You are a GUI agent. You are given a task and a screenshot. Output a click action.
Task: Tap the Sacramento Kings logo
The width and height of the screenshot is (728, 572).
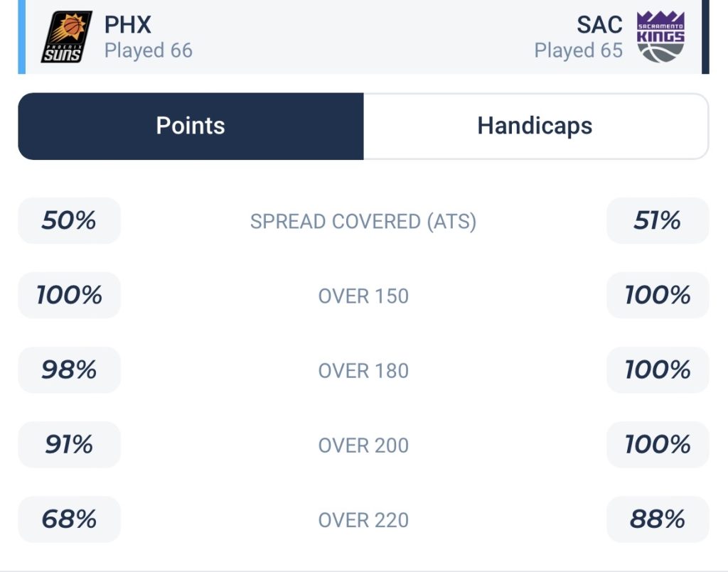pos(660,36)
